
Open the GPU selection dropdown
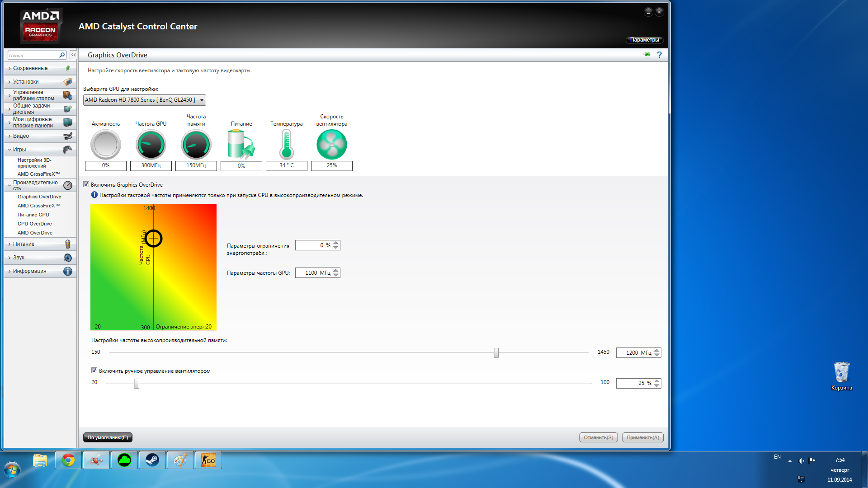coord(144,100)
